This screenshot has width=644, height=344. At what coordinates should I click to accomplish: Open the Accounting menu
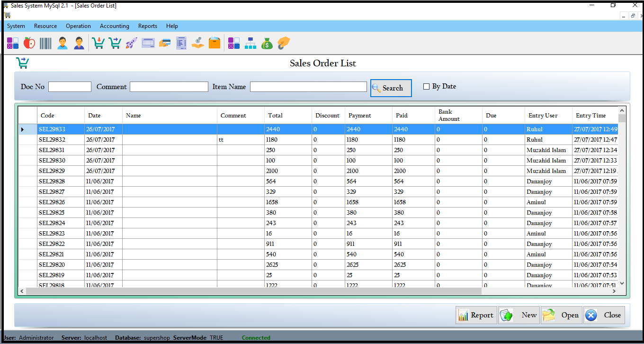114,26
